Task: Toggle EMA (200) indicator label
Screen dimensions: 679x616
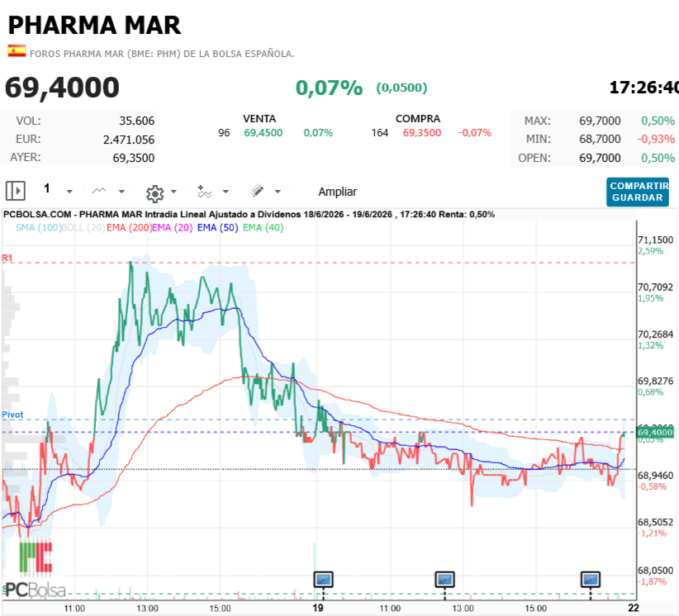Action: pos(129,228)
